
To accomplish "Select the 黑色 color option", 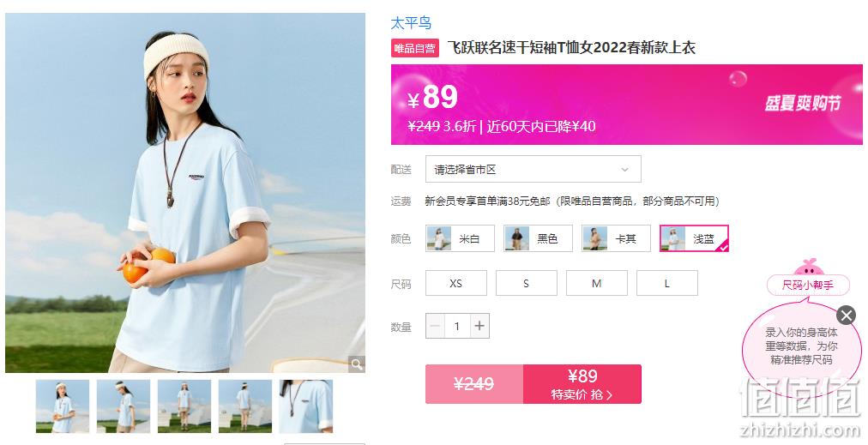I will pos(538,238).
